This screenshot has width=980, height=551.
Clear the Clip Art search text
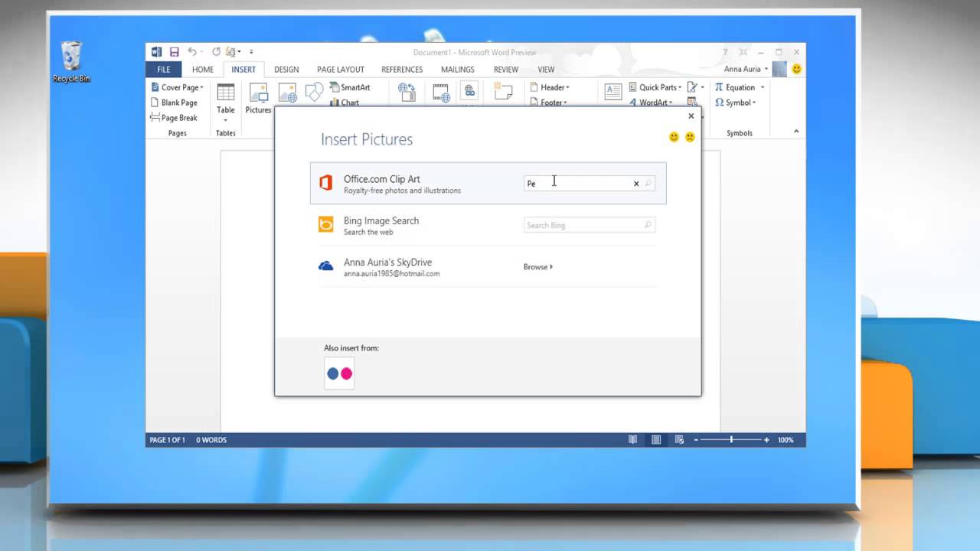635,184
